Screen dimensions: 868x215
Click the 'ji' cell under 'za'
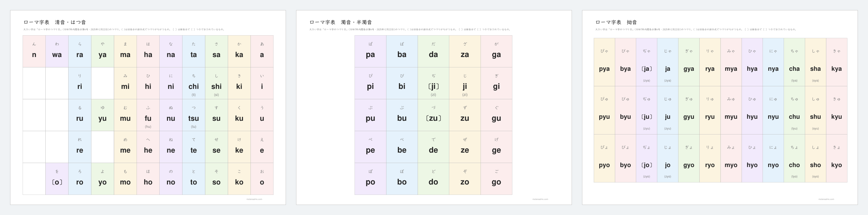point(465,83)
